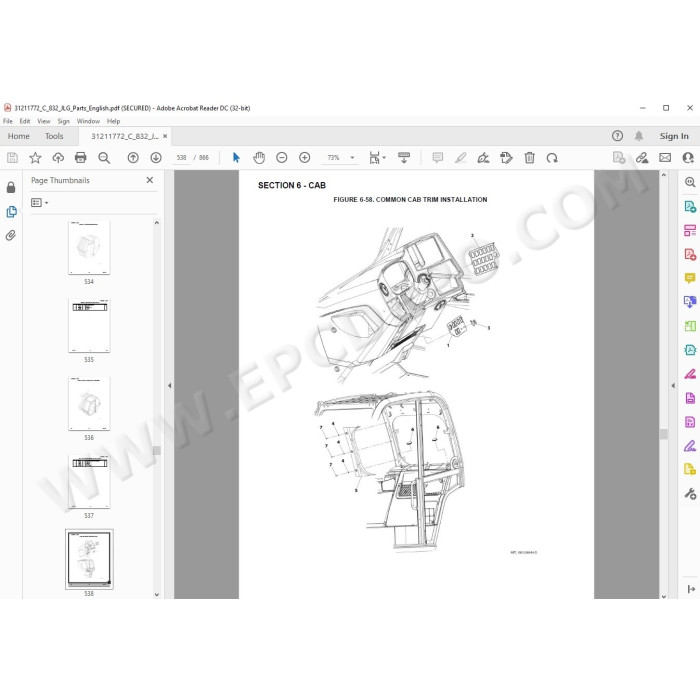Click the security lock icon
The width and height of the screenshot is (700, 700).
(x=11, y=187)
